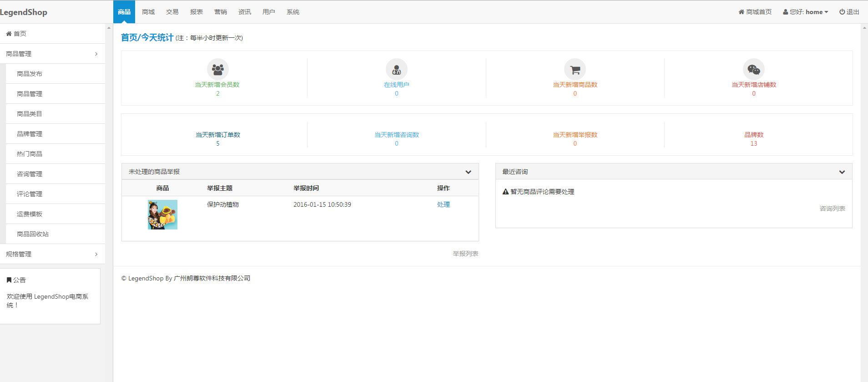Select the 商品 top tab
Viewport: 868px width, 382px height.
point(124,12)
